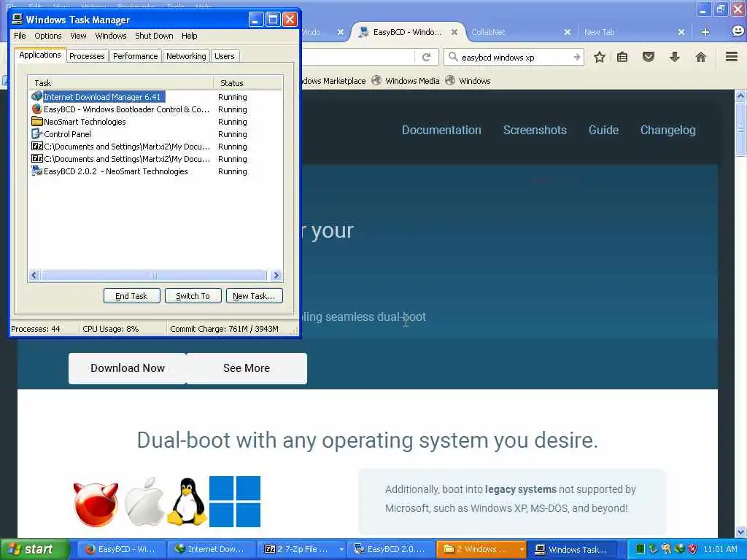This screenshot has width=747, height=560.
Task: Click the Switch To button
Action: [x=193, y=296]
